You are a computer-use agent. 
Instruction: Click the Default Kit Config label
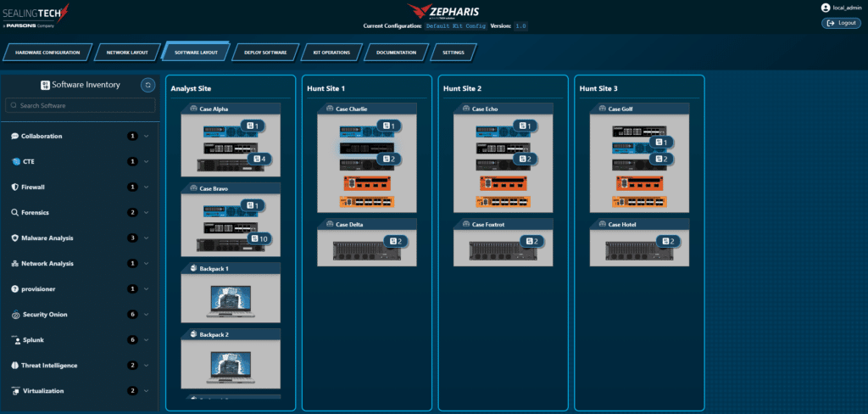coord(457,26)
